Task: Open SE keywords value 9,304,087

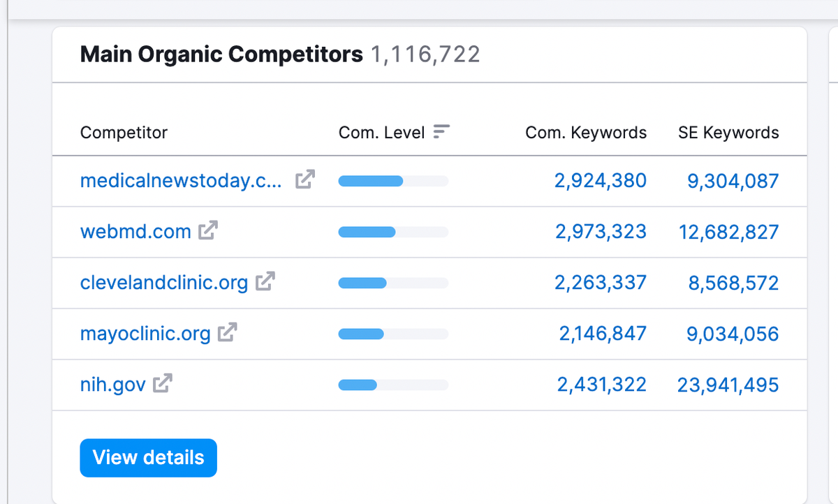Action: 733,181
